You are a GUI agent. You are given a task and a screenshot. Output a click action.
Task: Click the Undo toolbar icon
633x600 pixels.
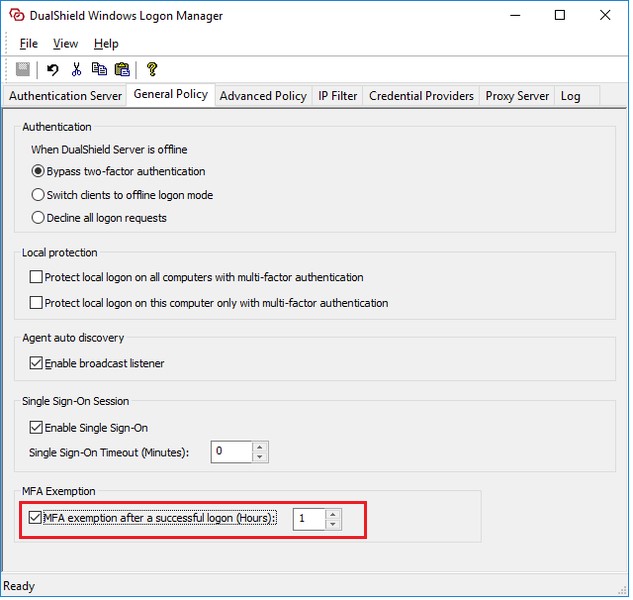(x=52, y=69)
